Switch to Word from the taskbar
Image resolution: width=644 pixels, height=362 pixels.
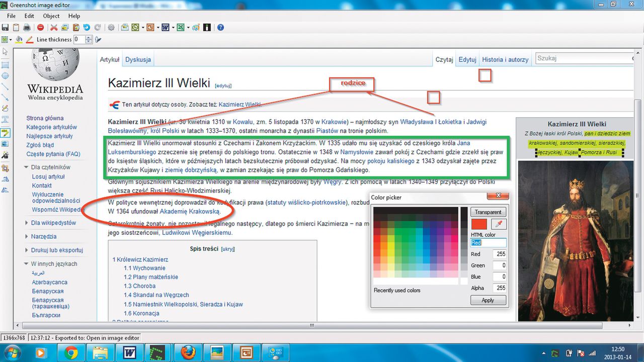130,352
